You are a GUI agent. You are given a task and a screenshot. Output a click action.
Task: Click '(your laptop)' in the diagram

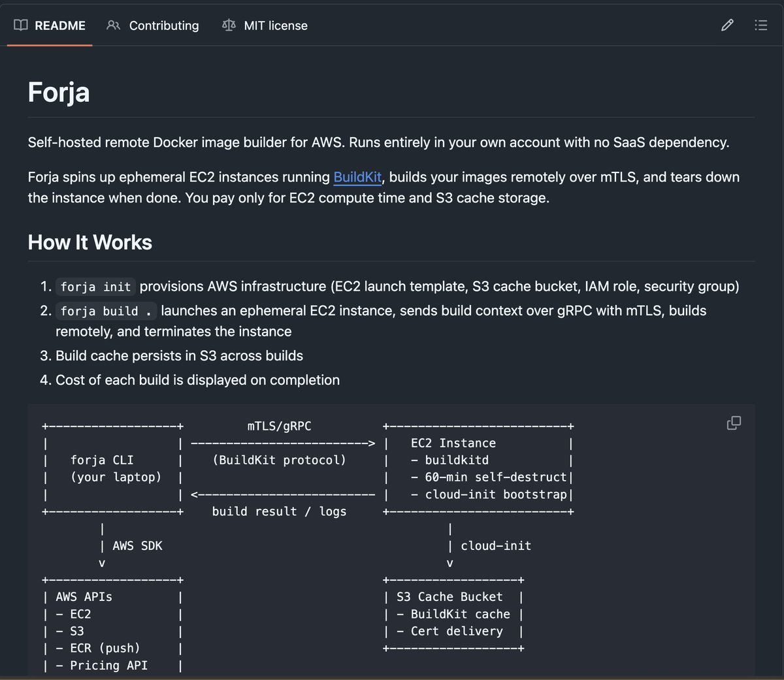[x=116, y=477]
